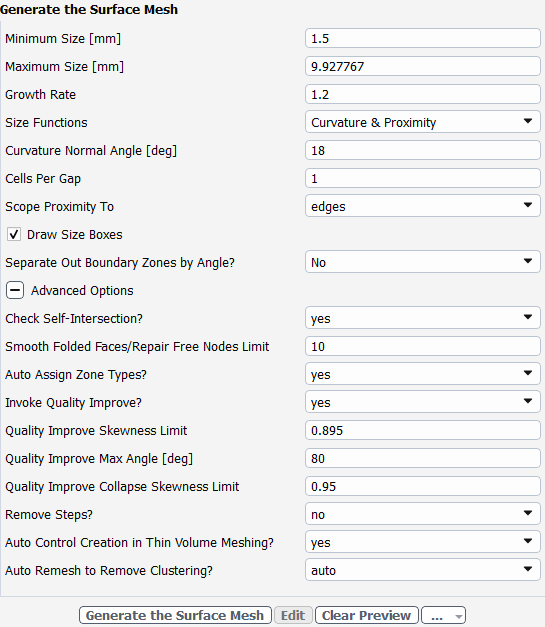
Task: Open the Remove Steps dropdown
Action: (423, 514)
